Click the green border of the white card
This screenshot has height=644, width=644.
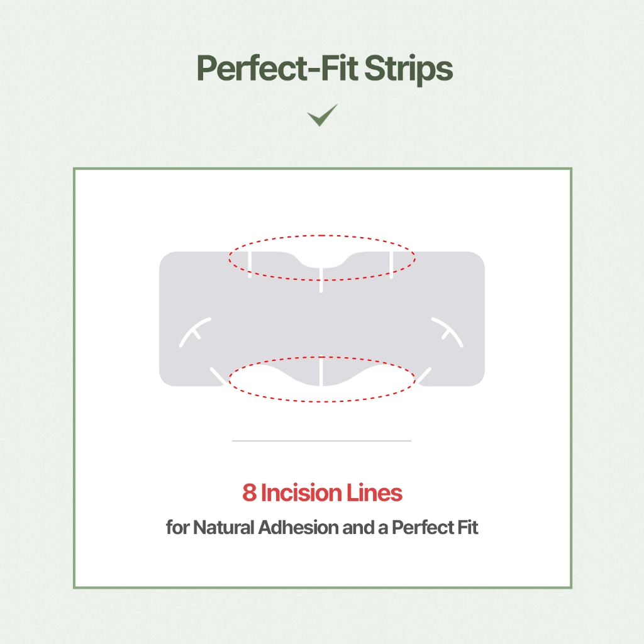74,377
